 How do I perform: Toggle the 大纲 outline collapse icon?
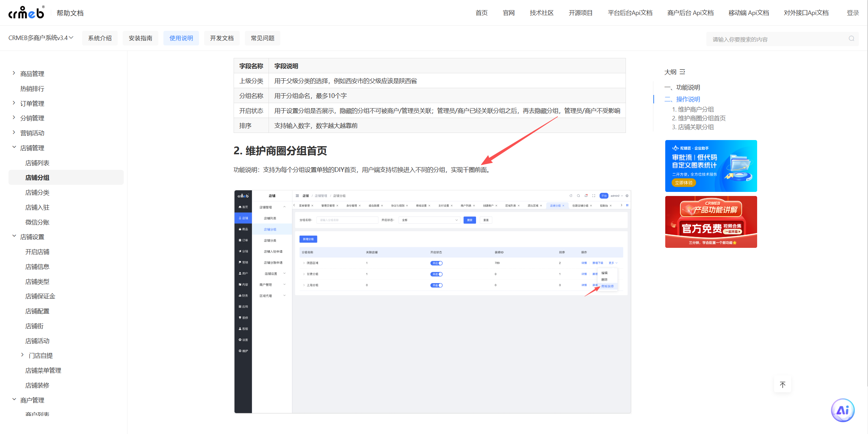tap(683, 72)
